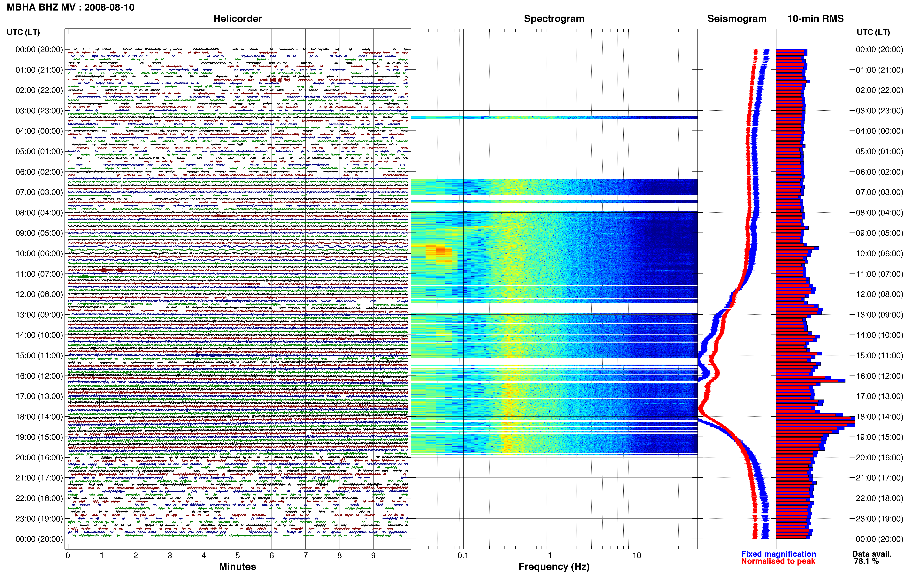
Task: Click the spectrogram frequency tick '10'
Action: (x=636, y=555)
